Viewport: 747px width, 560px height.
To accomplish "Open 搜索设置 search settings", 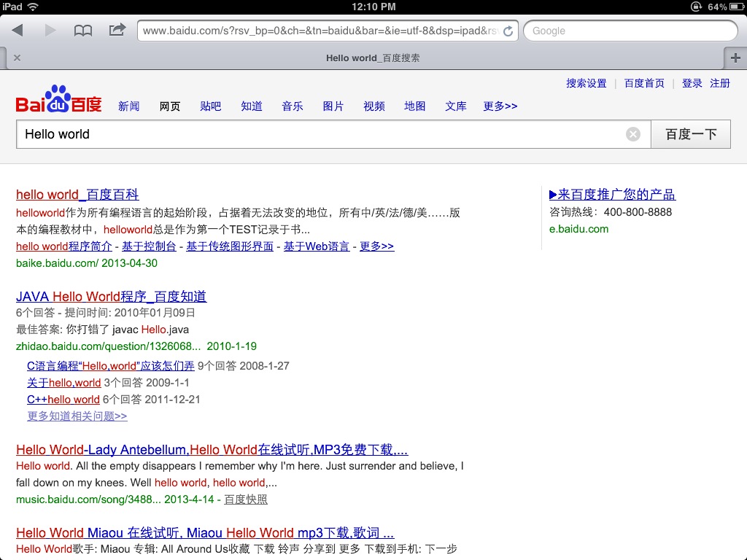I will pos(587,83).
